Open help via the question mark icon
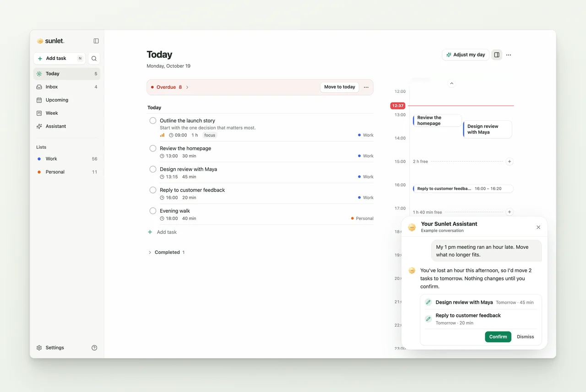Screen dimensions: 586x392 tap(94, 348)
